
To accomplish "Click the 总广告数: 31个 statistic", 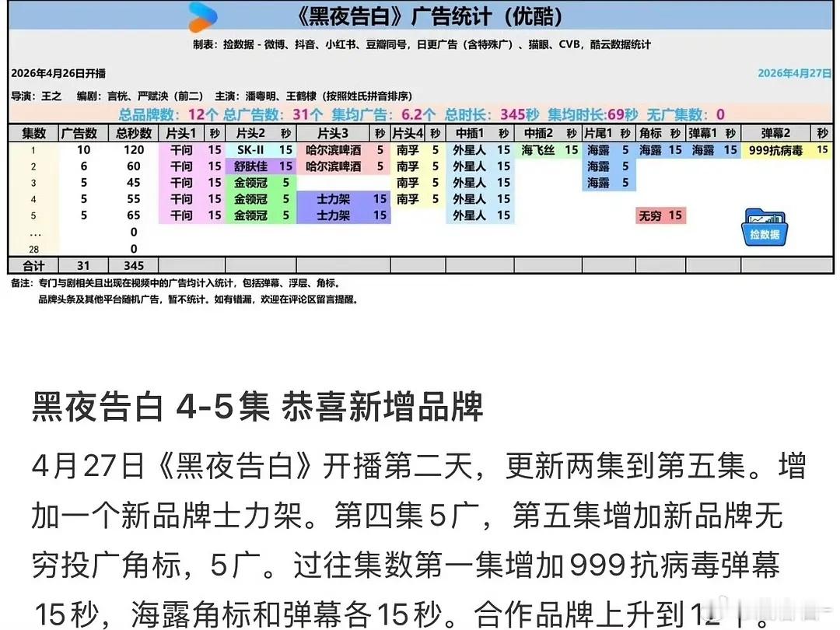I will (x=273, y=114).
